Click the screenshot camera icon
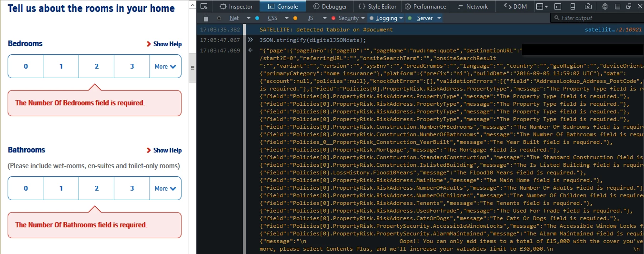 click(588, 6)
